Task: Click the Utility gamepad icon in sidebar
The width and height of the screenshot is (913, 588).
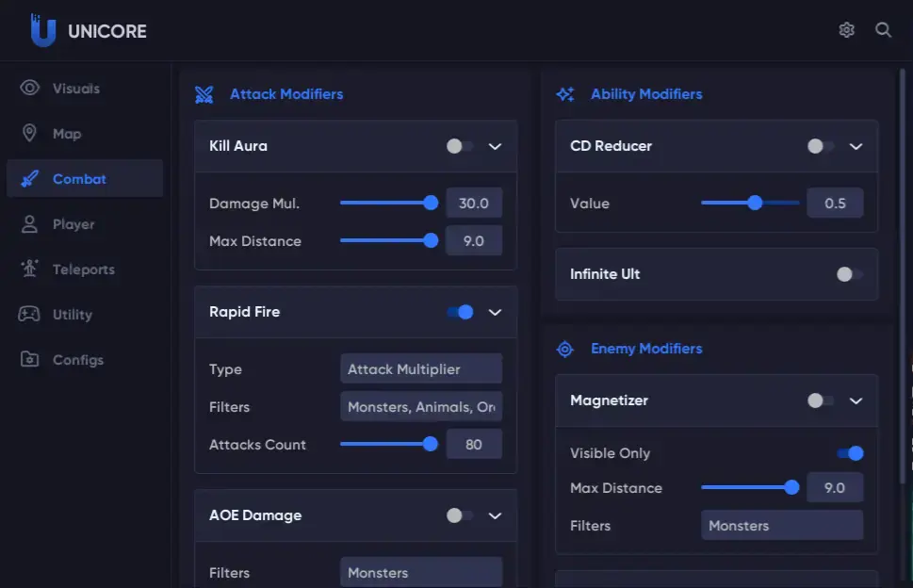Action: 29,315
